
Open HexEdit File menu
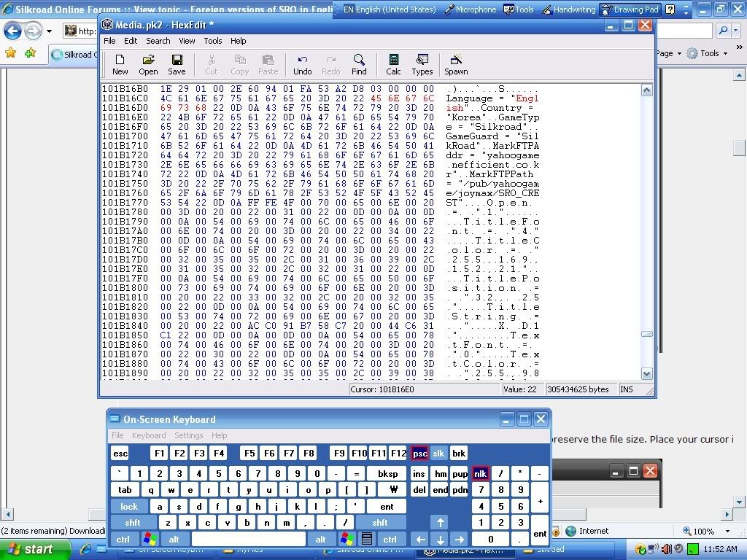[x=109, y=41]
